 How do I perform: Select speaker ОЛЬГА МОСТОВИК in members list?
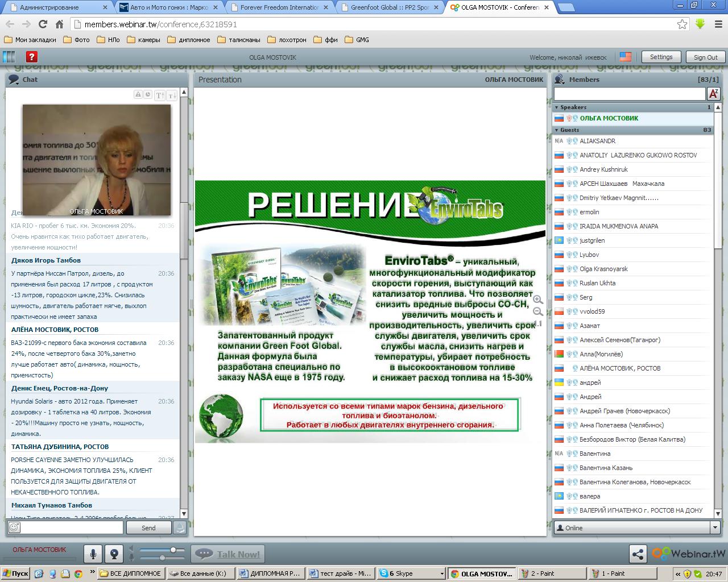tap(634, 118)
